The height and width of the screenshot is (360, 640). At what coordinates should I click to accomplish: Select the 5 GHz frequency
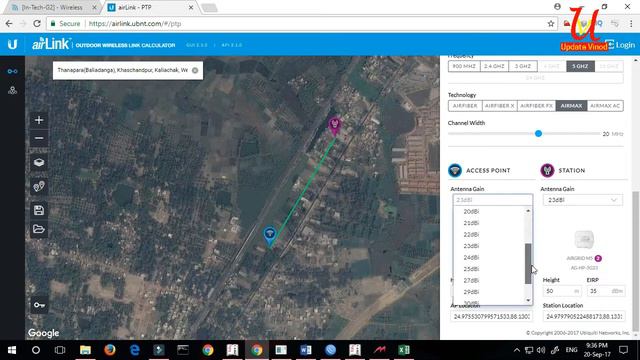[580, 66]
